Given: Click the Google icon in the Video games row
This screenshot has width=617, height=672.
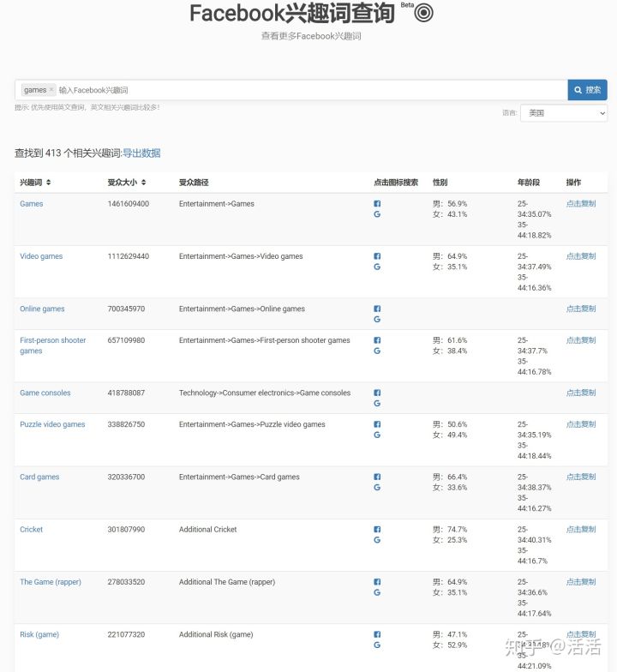Looking at the screenshot, I should click(377, 267).
